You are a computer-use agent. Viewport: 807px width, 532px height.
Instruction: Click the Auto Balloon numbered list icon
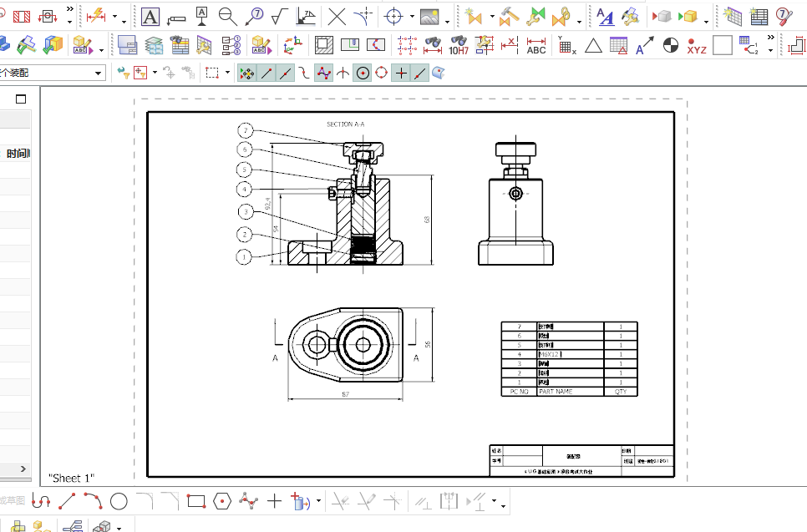231,45
